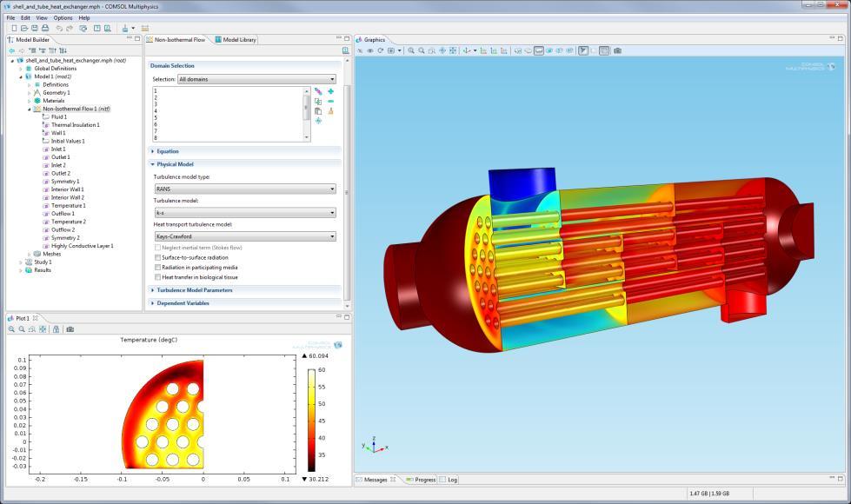Click the New file icon in main toolbar
The height and width of the screenshot is (504, 851).
[14, 28]
